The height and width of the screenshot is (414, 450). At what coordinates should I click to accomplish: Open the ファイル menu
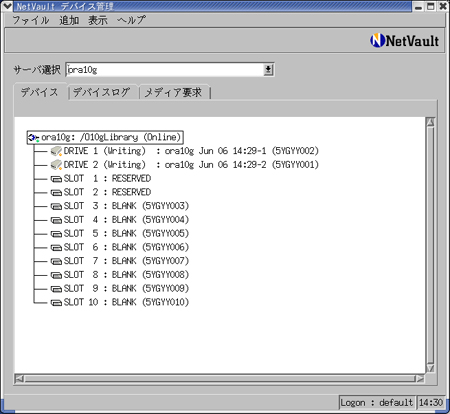30,20
